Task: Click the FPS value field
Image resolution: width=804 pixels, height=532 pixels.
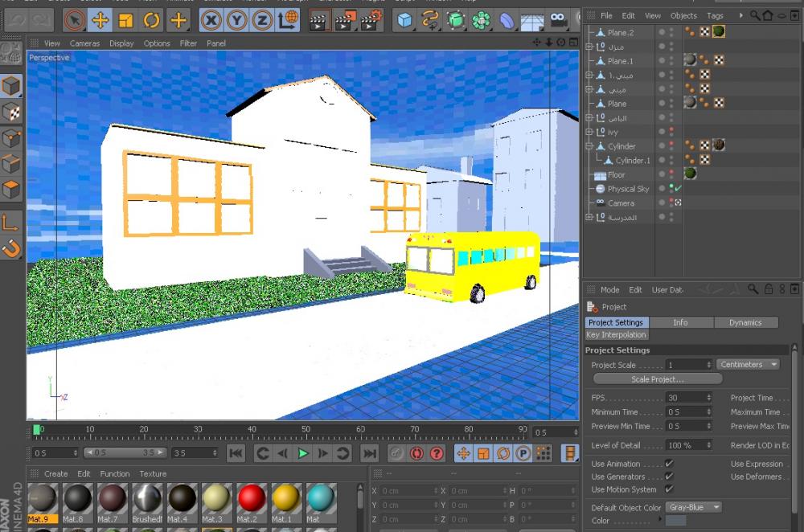Action: point(686,398)
